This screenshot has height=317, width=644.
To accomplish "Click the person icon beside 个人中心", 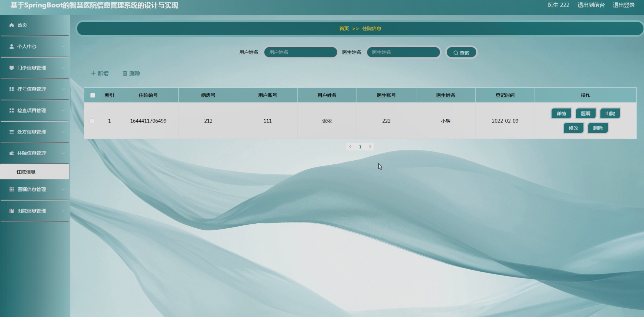I will (11, 46).
